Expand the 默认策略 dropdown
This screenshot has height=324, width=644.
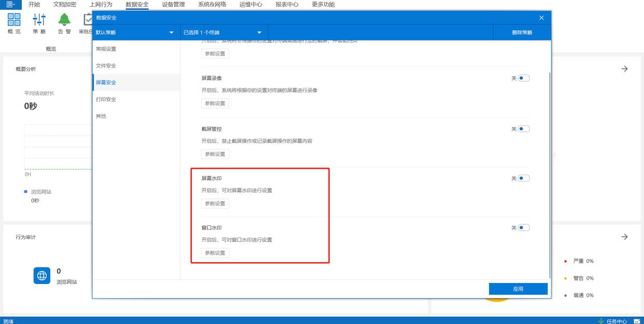136,32
